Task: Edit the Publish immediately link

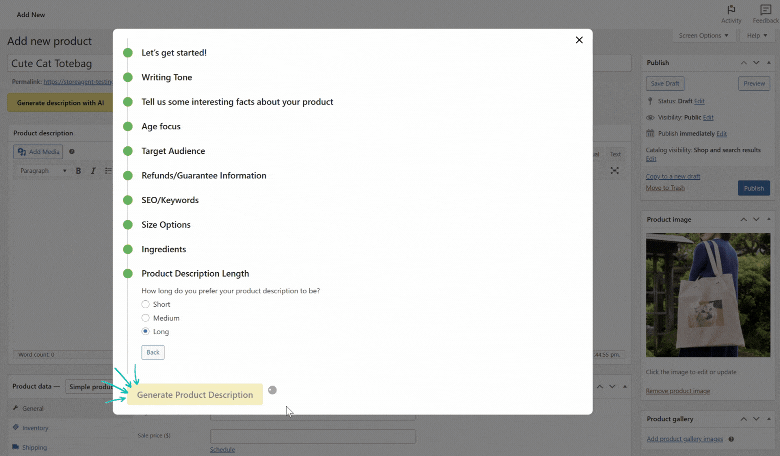Action: click(x=722, y=133)
